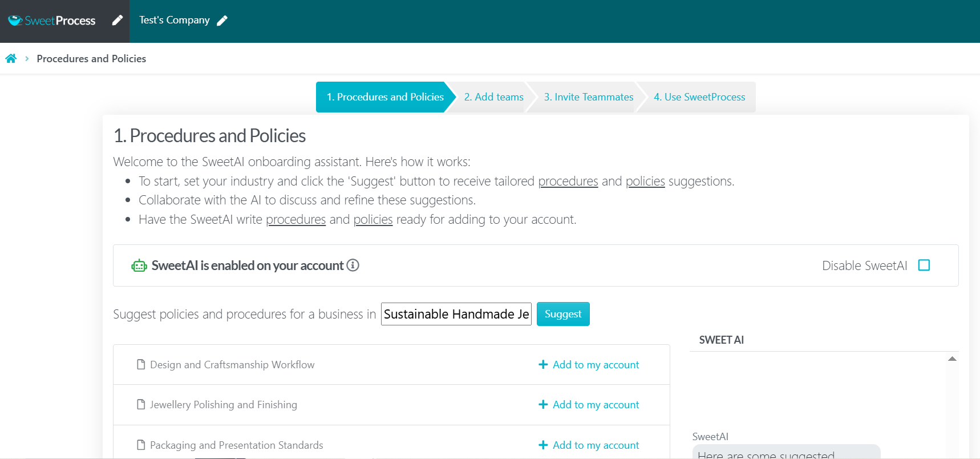Tick the Disable SweetAI checkbox
The width and height of the screenshot is (980, 459).
coord(924,265)
